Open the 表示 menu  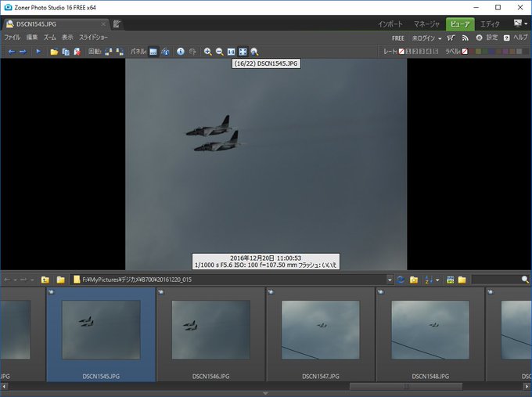coord(67,38)
